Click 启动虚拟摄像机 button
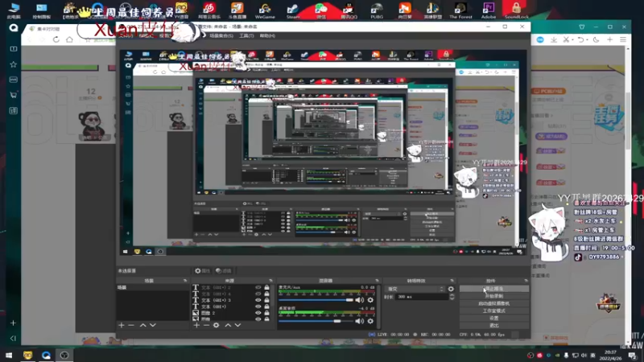The height and width of the screenshot is (362, 644). point(494,304)
